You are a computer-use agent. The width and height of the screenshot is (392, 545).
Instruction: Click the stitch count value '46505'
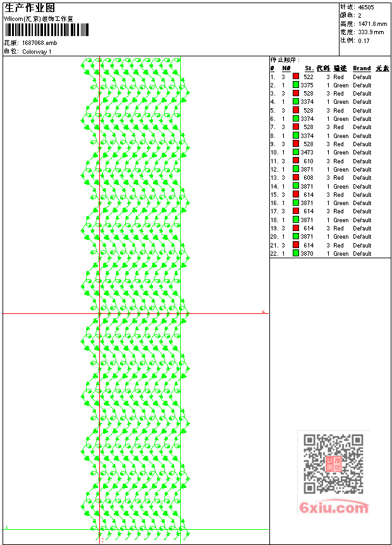point(366,8)
